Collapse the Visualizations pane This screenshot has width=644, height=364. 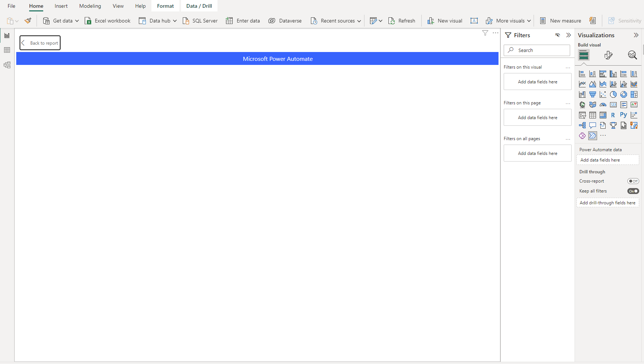tap(636, 35)
